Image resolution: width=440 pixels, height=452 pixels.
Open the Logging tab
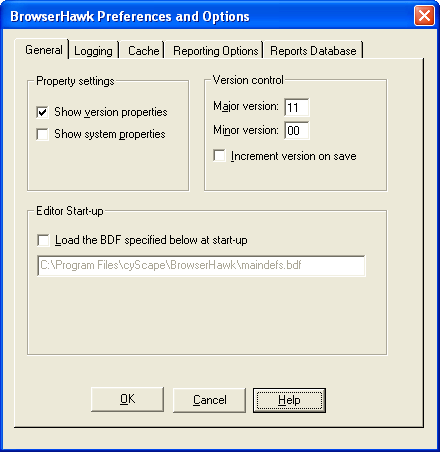pyautogui.click(x=94, y=51)
